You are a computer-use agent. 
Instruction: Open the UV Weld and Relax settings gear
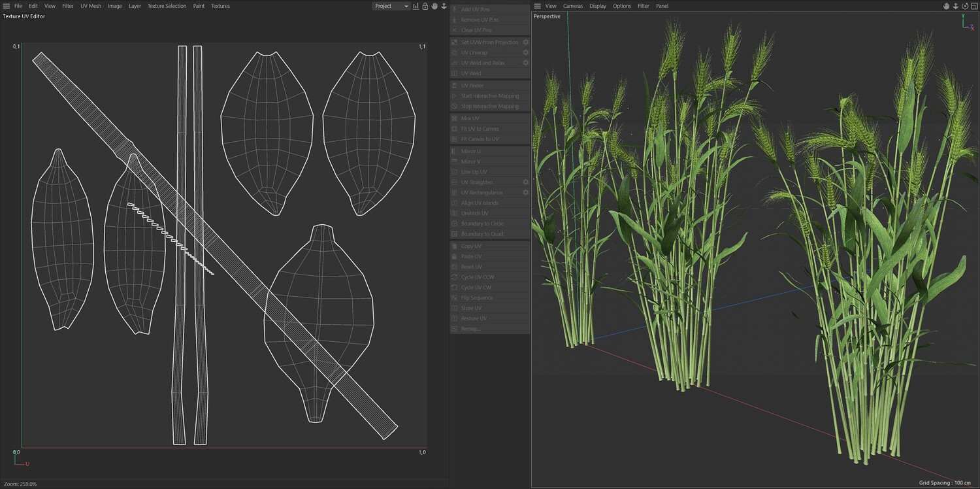coord(525,63)
